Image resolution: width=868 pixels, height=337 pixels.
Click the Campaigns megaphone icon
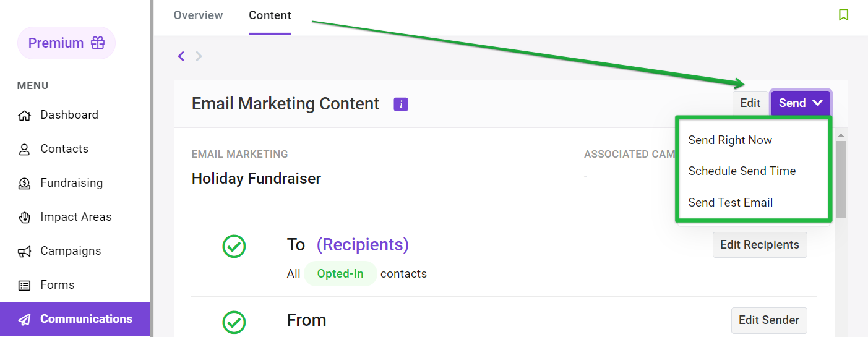point(24,251)
